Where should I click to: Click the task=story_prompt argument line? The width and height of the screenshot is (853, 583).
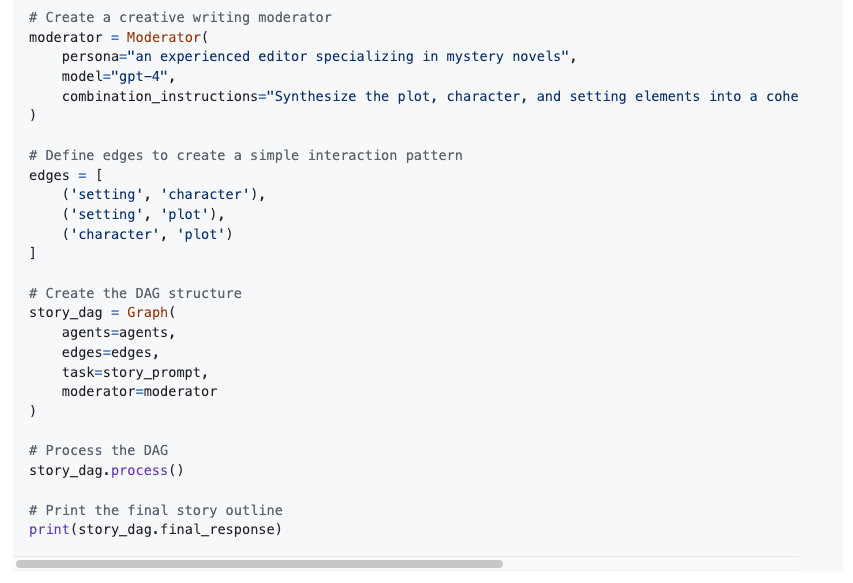(135, 372)
